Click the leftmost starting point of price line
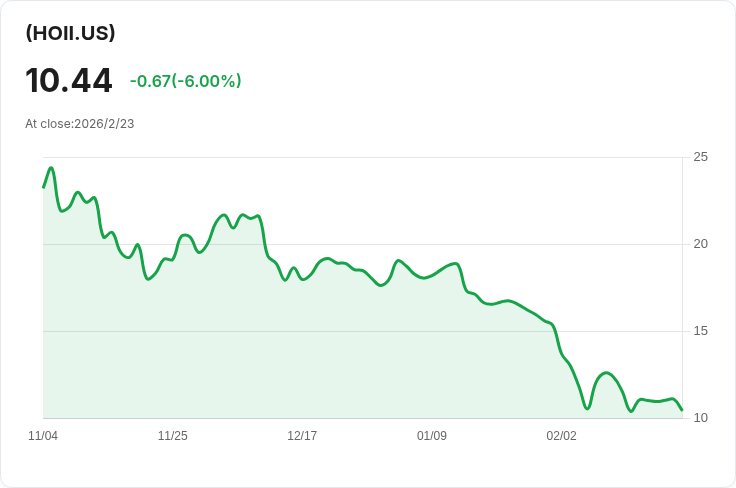 coord(43,187)
